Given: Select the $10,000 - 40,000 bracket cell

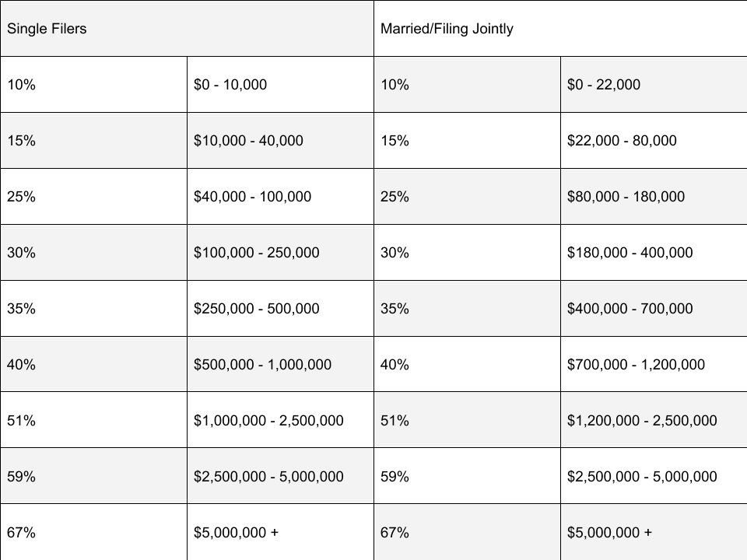Looking at the screenshot, I should [x=280, y=141].
